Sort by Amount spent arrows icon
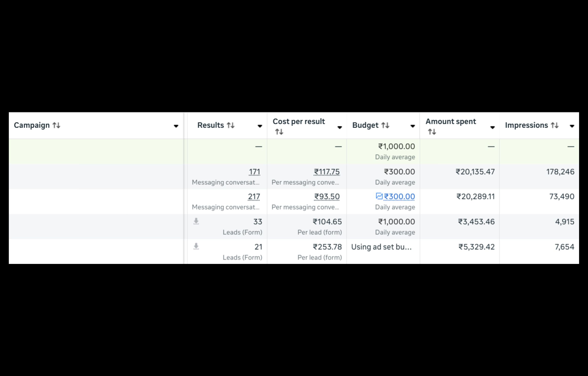This screenshot has height=376, width=588. click(x=432, y=132)
